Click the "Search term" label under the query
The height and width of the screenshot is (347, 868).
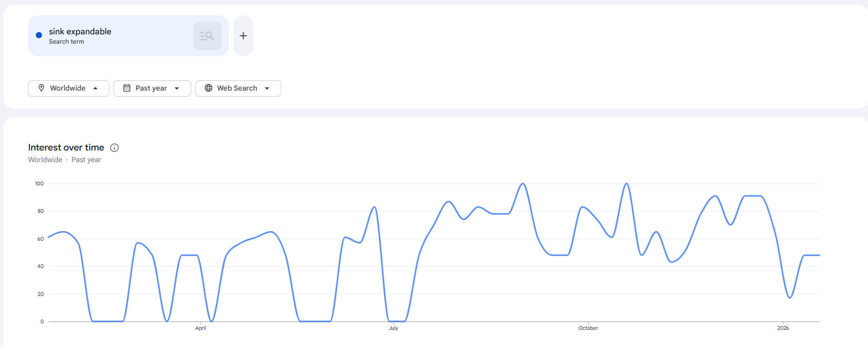pos(67,42)
